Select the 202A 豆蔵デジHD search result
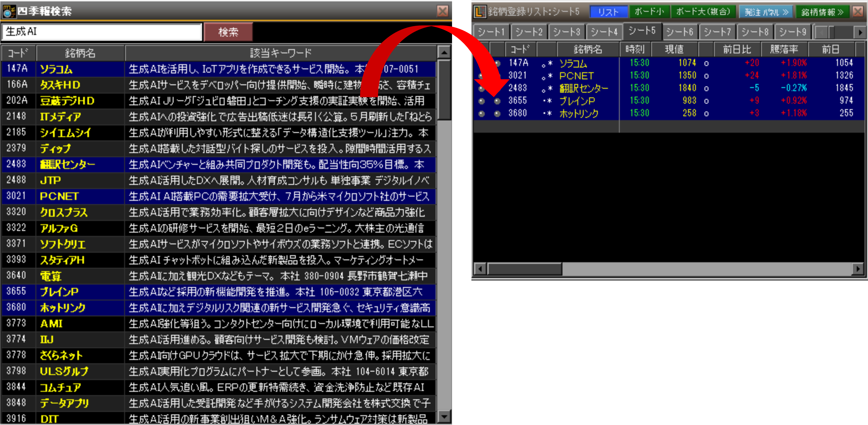 (x=218, y=101)
